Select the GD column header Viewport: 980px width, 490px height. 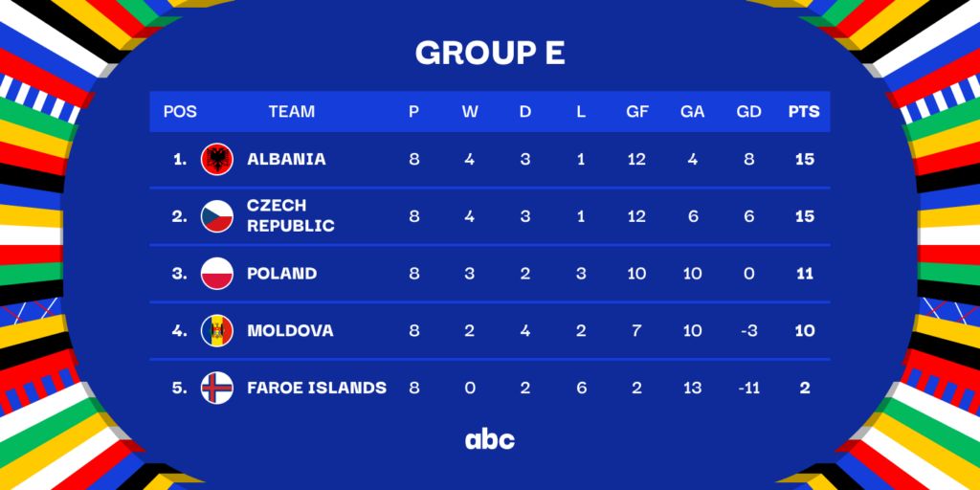[x=748, y=111]
